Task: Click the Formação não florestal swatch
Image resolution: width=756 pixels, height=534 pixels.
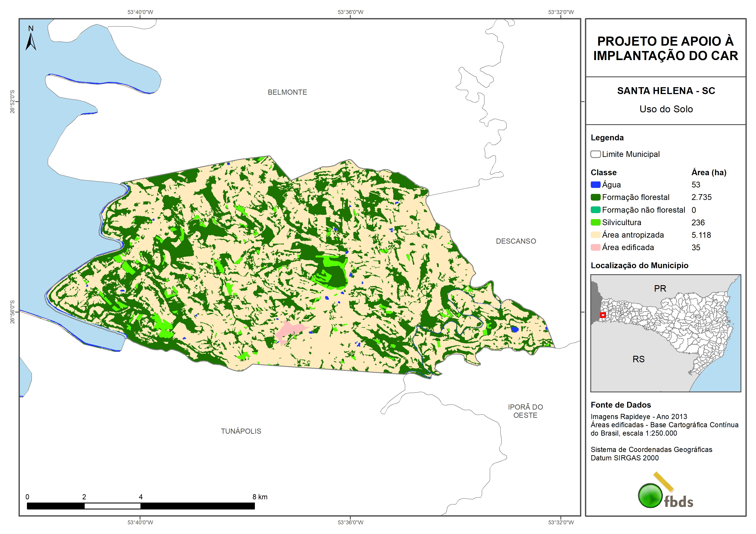Action: point(595,210)
